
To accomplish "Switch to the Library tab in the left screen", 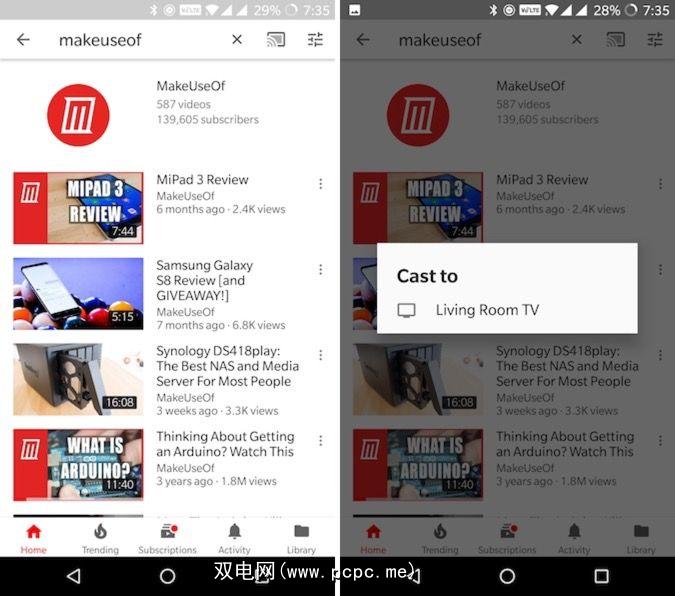I will [301, 539].
